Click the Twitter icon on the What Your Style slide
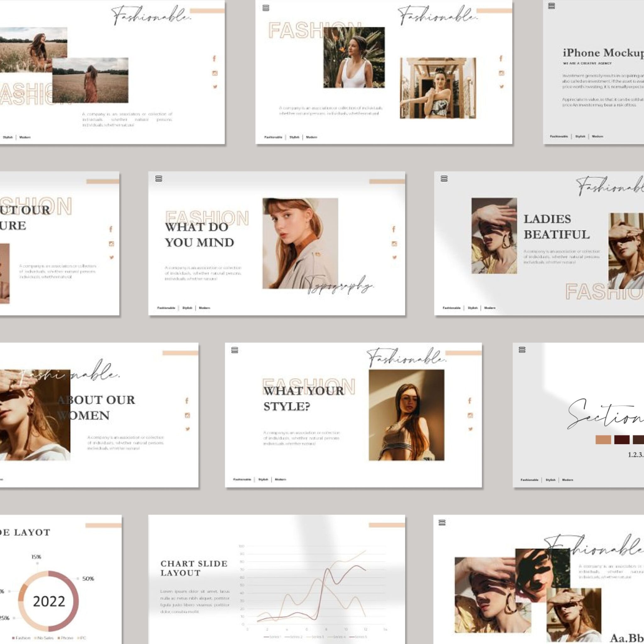The image size is (644, 644). [471, 429]
